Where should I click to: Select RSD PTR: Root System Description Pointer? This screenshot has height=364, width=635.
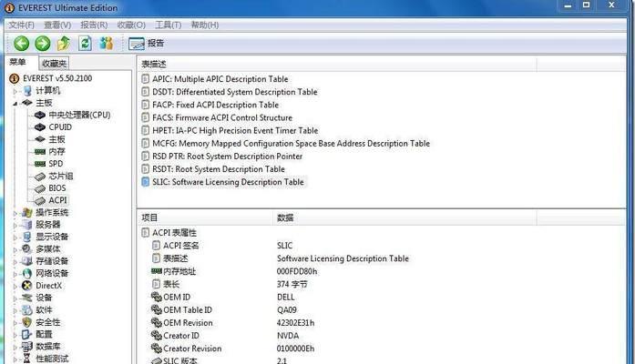pyautogui.click(x=227, y=157)
